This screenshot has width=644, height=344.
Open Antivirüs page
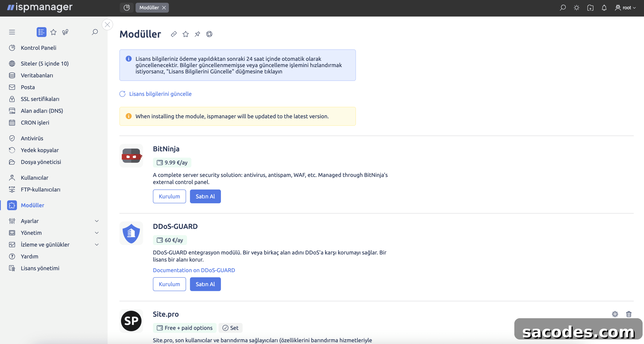coord(32,138)
